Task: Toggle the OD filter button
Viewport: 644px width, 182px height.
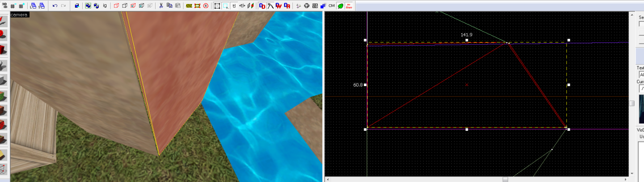Action: tap(262, 6)
